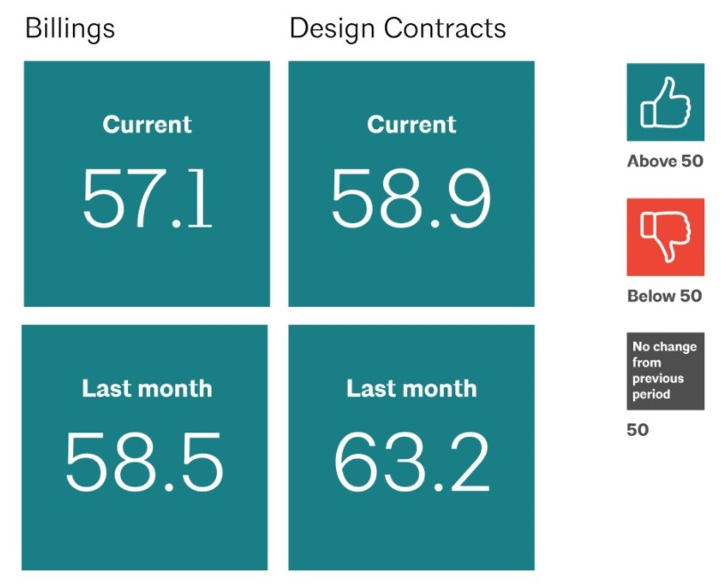The height and width of the screenshot is (588, 722).
Task: Click the 'Last month' label under Design Contracts
Action: (411, 389)
